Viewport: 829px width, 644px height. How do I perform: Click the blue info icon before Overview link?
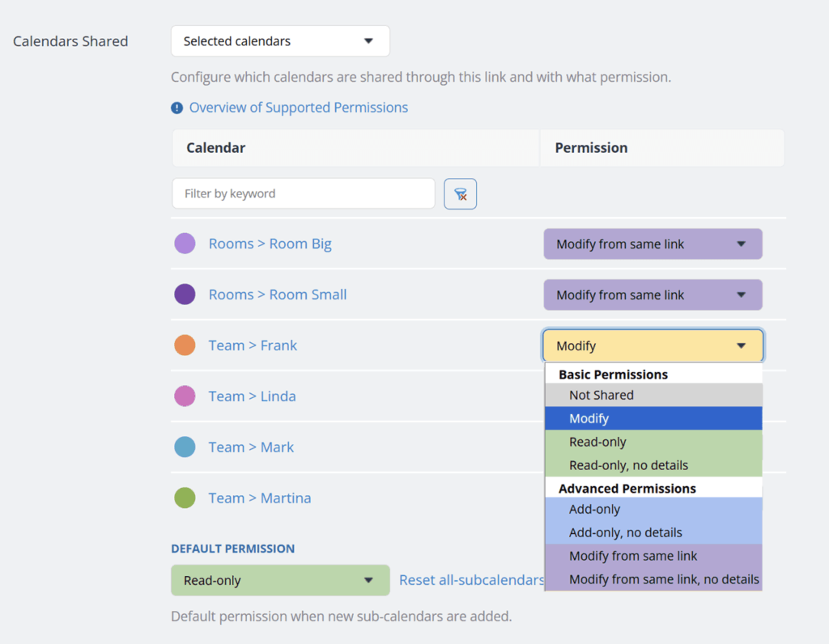(x=176, y=107)
